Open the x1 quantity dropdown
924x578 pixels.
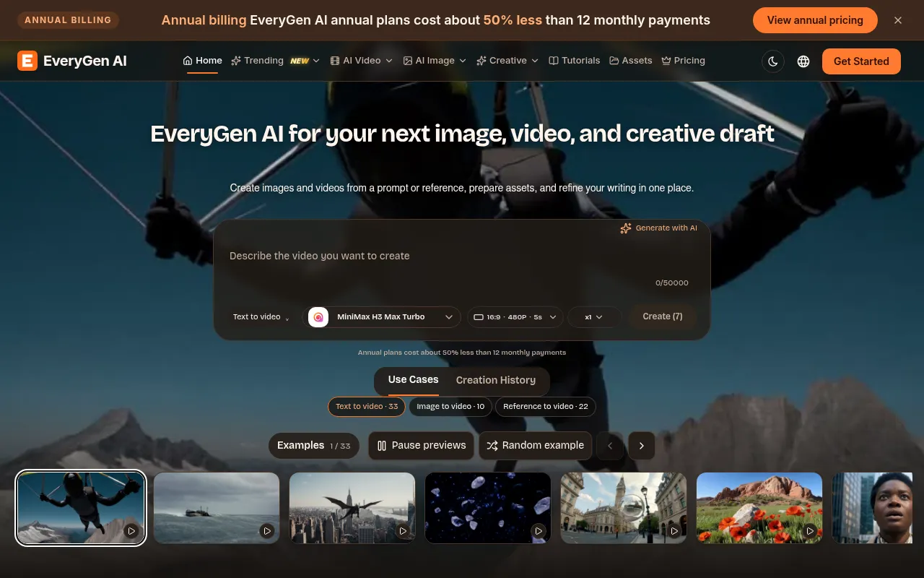[x=594, y=317]
